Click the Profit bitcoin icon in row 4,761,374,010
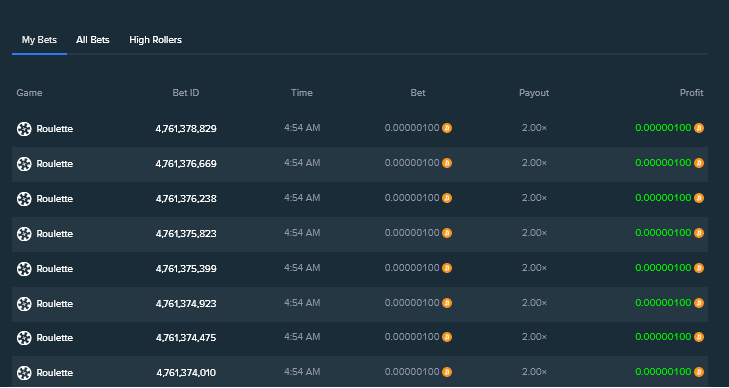Image resolution: width=729 pixels, height=388 pixels. pyautogui.click(x=699, y=372)
